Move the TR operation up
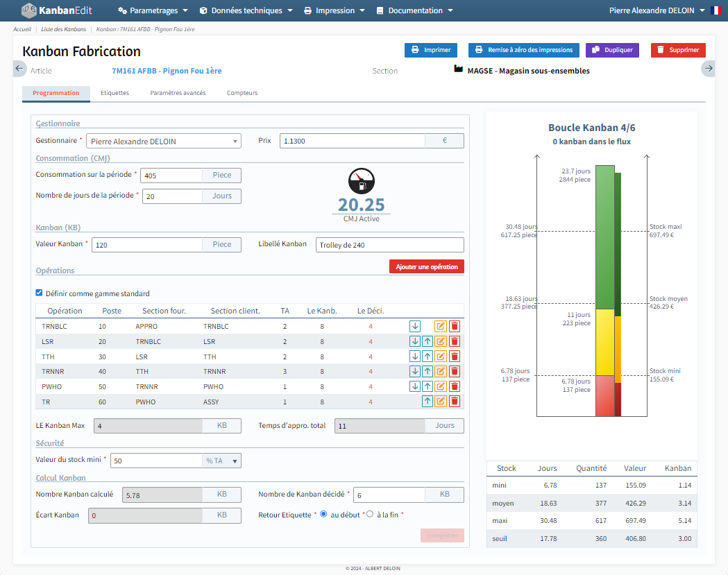This screenshot has height=575, width=728. tap(428, 401)
